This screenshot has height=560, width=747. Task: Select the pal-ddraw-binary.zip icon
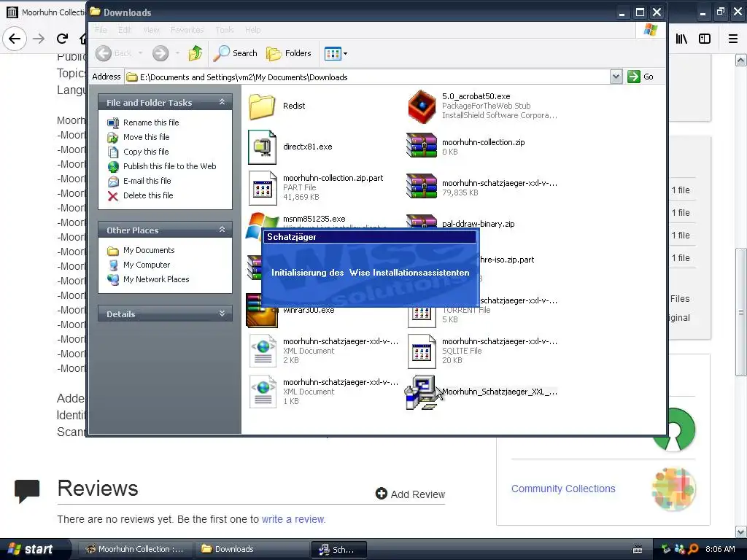click(x=422, y=221)
